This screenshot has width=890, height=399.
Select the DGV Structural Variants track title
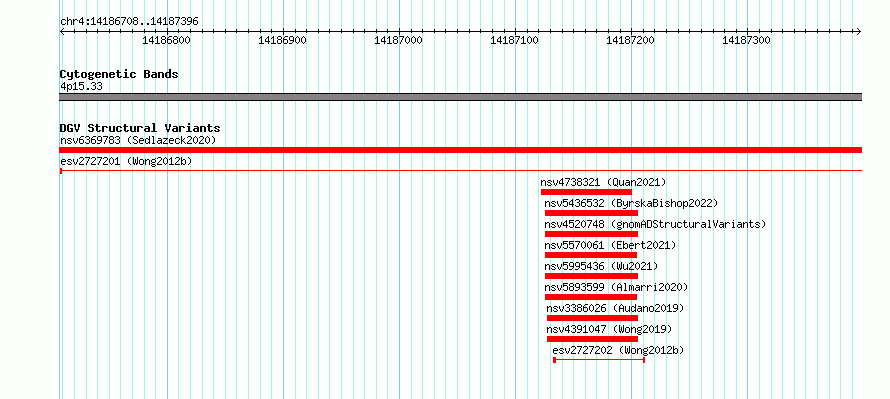(140, 128)
